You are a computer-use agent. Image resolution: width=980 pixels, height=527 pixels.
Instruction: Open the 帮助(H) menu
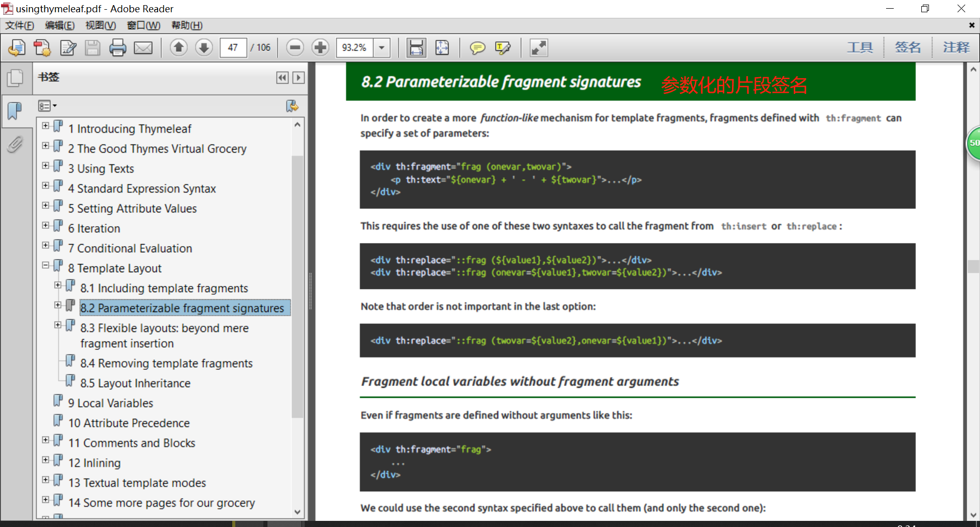click(187, 26)
